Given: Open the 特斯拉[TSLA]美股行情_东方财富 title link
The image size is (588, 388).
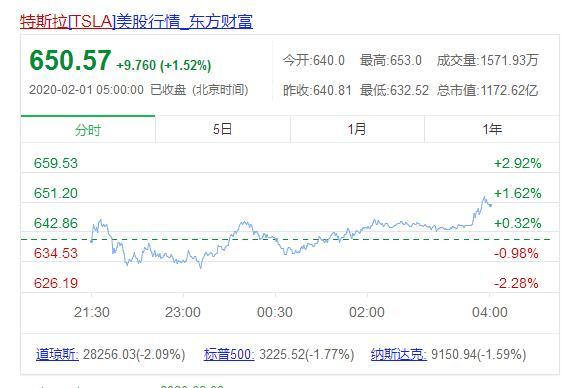Looking at the screenshot, I should pos(136,21).
